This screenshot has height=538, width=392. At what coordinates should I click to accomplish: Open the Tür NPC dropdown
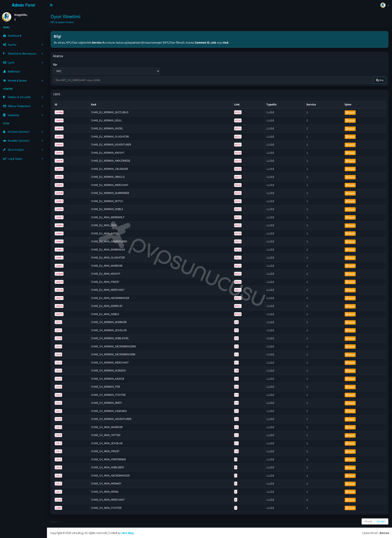pyautogui.click(x=106, y=71)
